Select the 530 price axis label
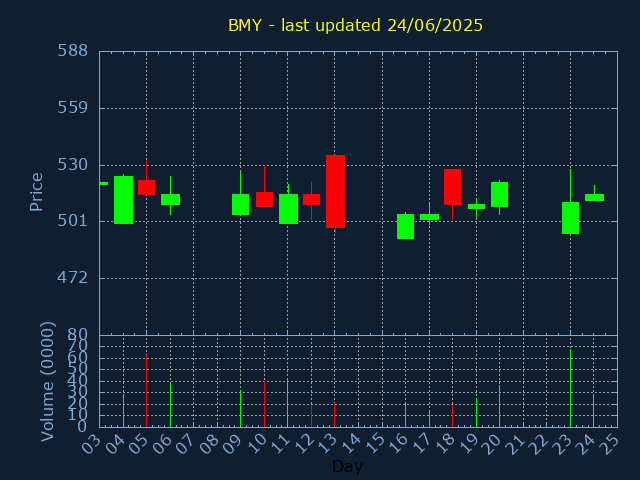The height and width of the screenshot is (480, 640). pos(73,165)
